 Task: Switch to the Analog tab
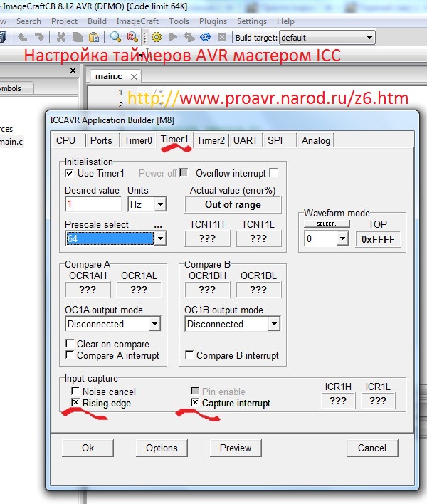[316, 140]
